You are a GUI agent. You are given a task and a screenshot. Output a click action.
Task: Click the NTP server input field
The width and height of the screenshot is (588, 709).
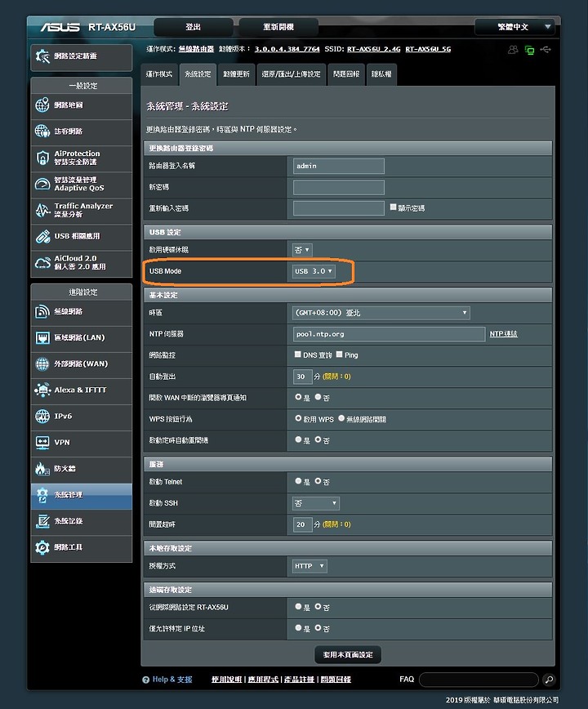click(x=389, y=334)
